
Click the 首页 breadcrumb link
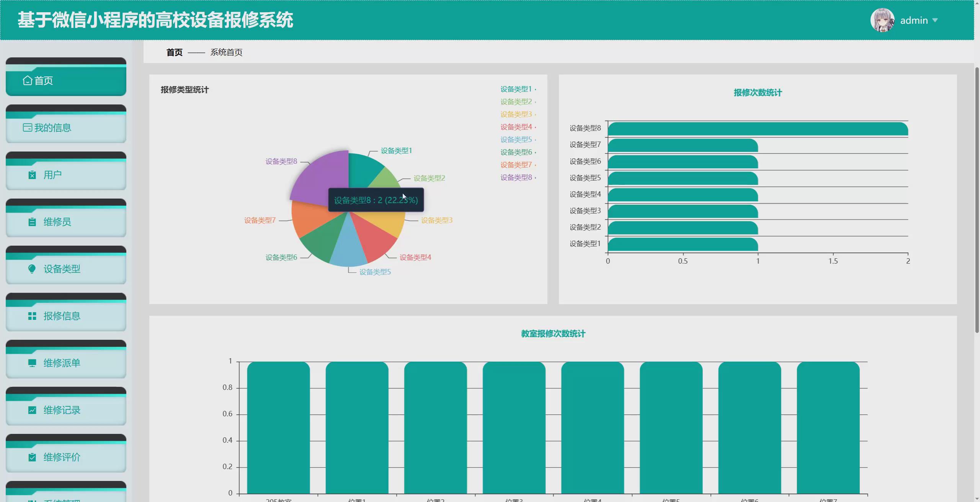174,52
